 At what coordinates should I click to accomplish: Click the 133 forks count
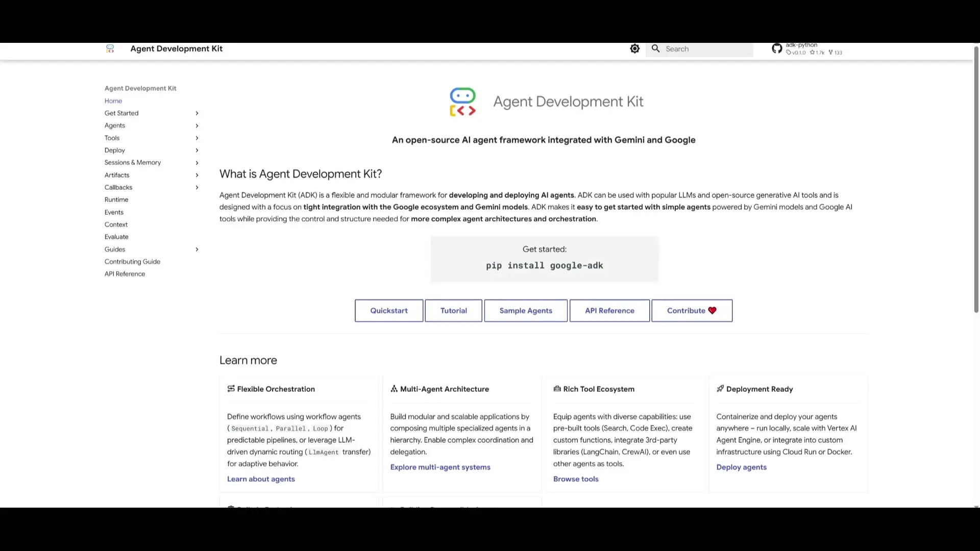(x=836, y=53)
